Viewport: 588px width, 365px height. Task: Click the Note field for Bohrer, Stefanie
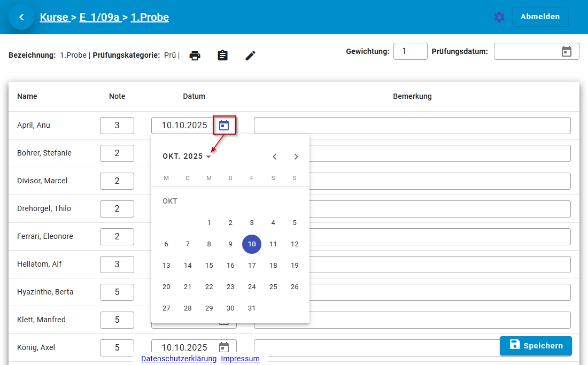click(117, 153)
